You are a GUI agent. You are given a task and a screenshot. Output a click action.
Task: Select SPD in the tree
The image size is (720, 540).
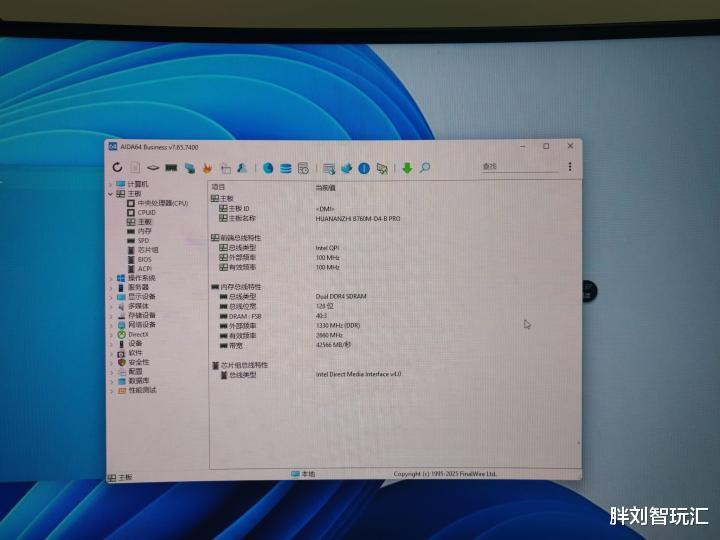tap(144, 241)
